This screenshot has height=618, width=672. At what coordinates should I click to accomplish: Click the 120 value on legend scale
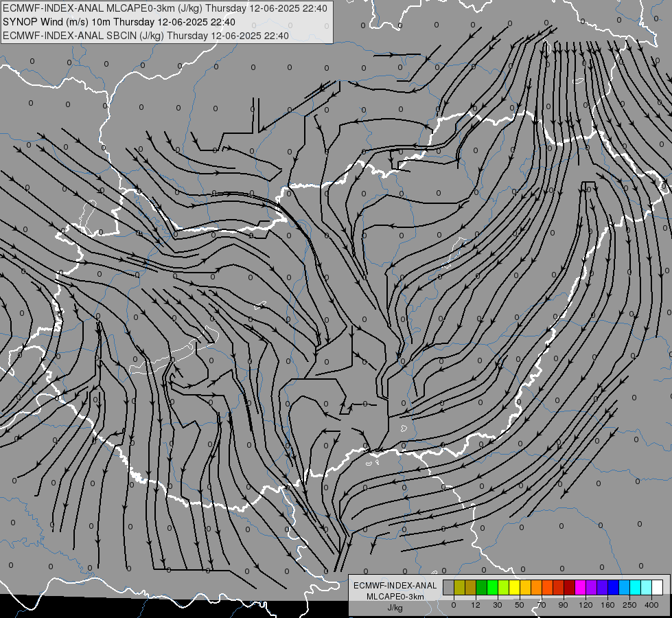click(x=586, y=605)
